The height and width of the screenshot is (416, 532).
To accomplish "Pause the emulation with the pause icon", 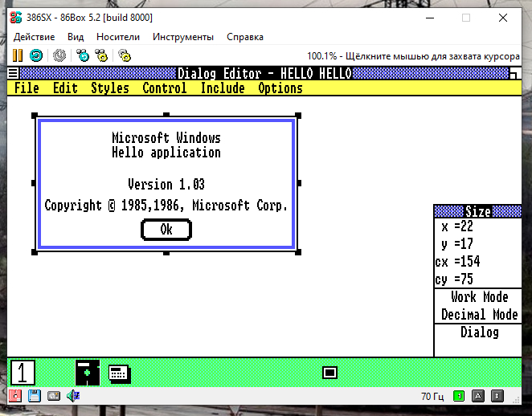I will point(17,55).
